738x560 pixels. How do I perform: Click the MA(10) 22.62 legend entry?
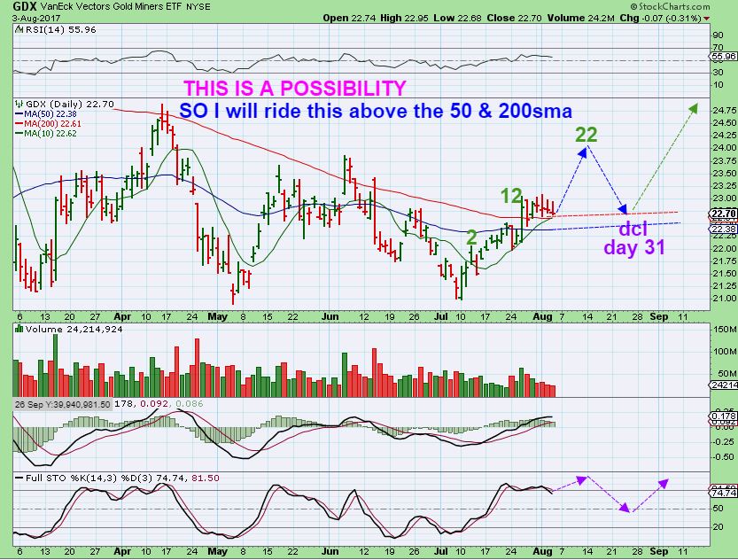point(46,134)
